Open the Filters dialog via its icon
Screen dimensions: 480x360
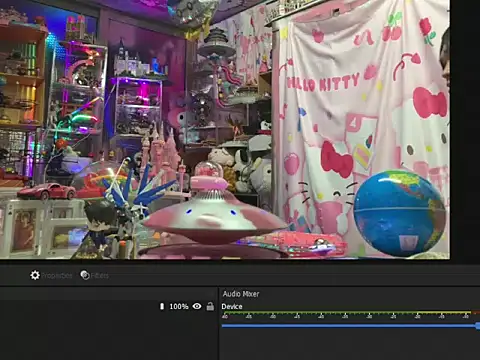(x=85, y=275)
